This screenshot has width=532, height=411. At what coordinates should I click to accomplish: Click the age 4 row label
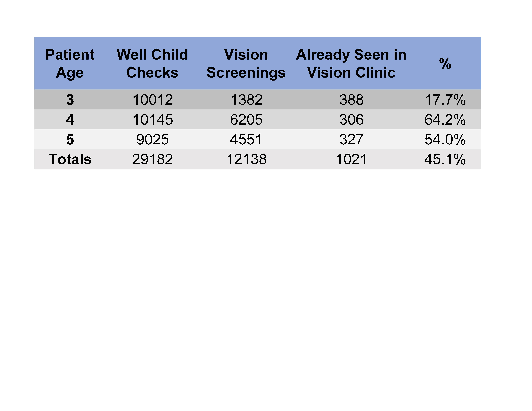tap(70, 120)
